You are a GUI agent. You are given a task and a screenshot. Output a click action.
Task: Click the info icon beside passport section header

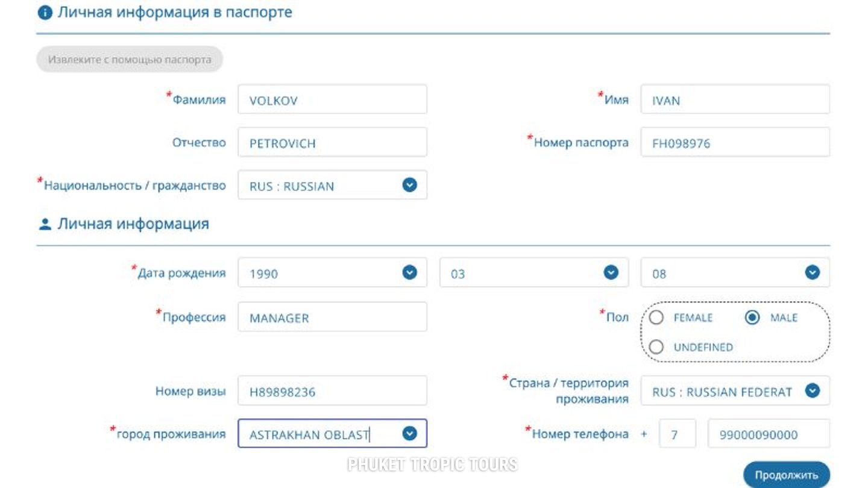coord(45,13)
